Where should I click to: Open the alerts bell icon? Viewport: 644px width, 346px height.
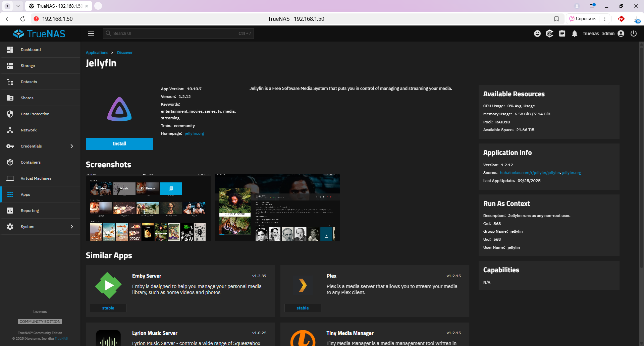pyautogui.click(x=575, y=34)
